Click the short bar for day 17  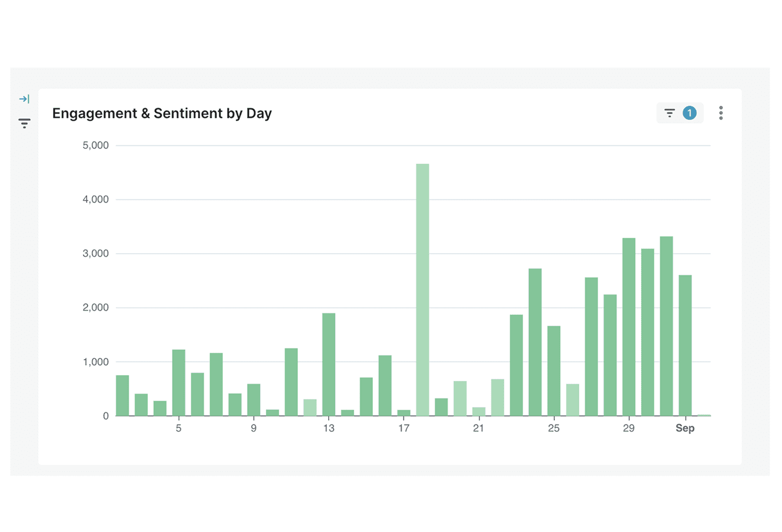pyautogui.click(x=404, y=412)
